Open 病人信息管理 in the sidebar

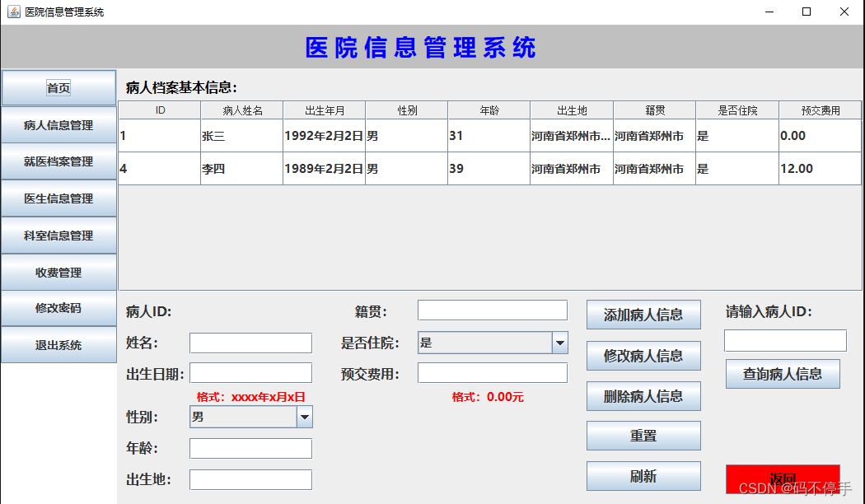coord(58,125)
